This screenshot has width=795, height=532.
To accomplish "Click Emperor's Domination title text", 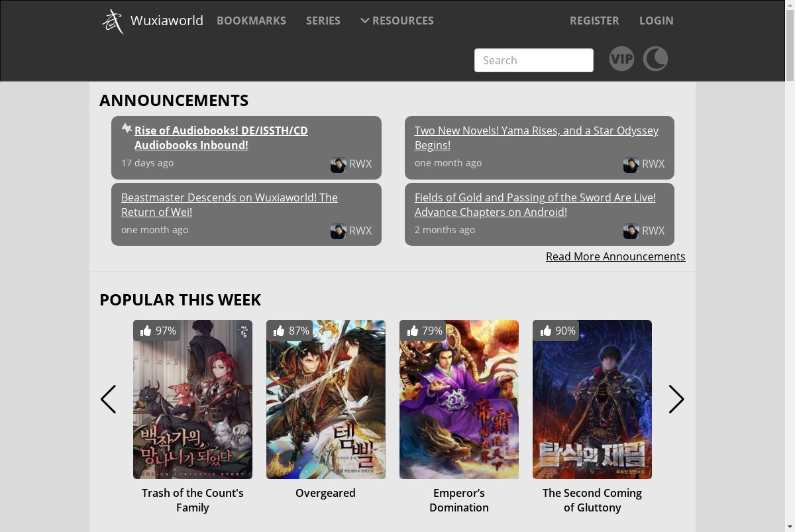I will pyautogui.click(x=459, y=500).
